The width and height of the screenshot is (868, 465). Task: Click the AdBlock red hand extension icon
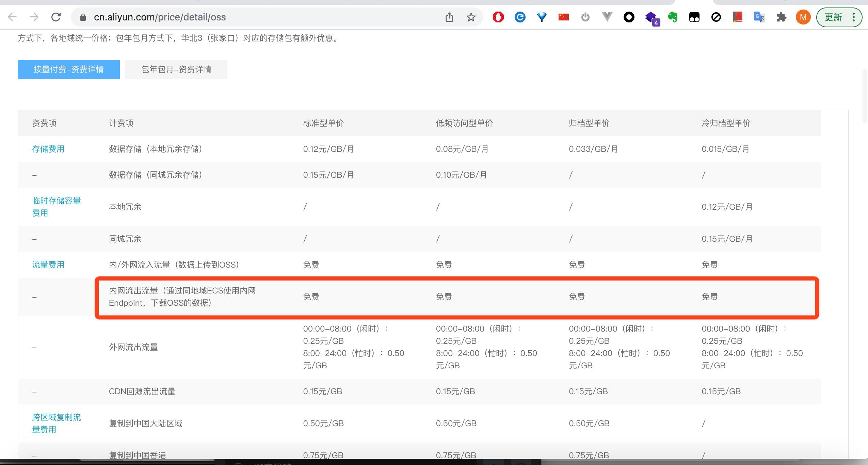498,17
